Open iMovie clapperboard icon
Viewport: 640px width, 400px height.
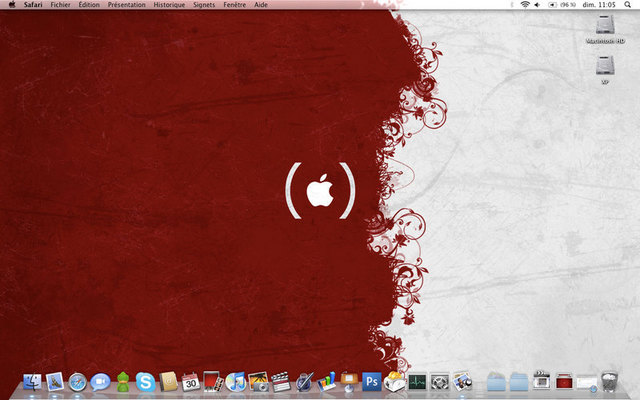pos(281,382)
